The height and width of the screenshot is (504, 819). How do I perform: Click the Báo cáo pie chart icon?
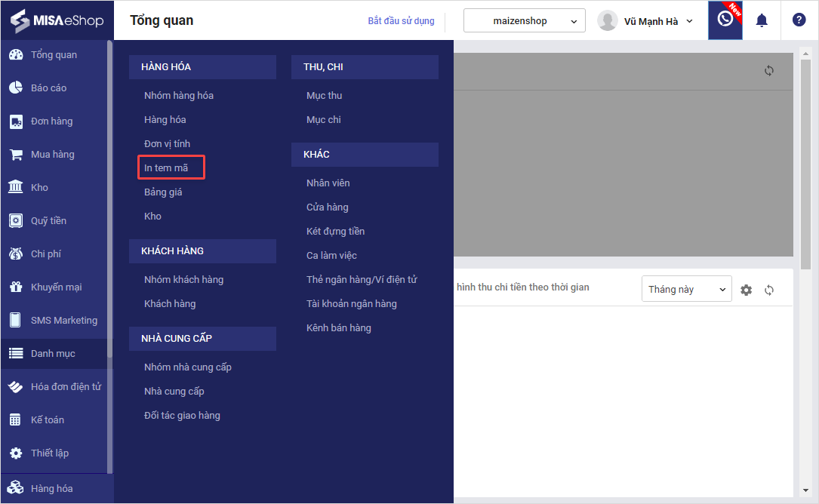pyautogui.click(x=16, y=88)
